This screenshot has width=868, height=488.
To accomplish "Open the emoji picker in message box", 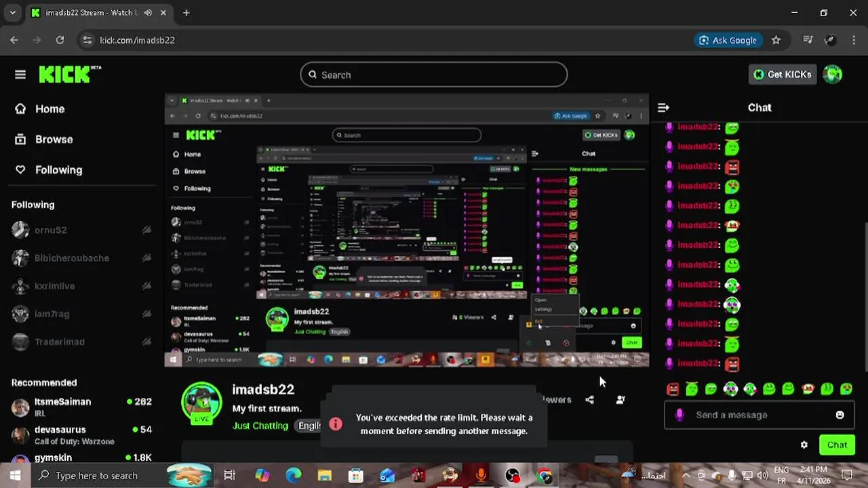I will (840, 415).
